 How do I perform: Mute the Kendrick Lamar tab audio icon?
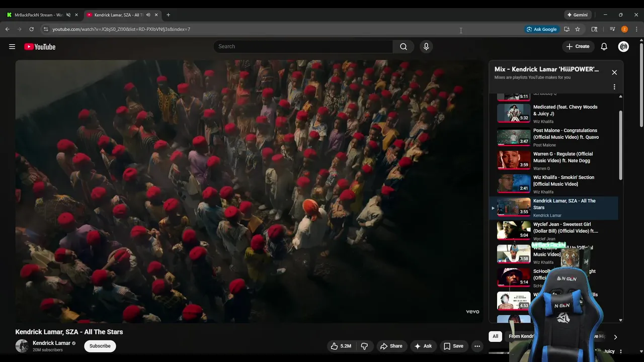coord(148,15)
